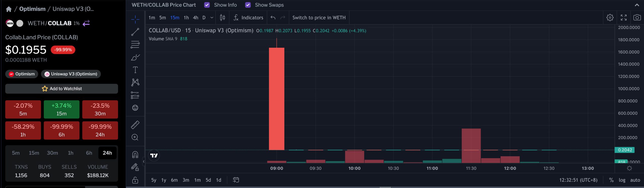Viewport: 644px width, 188px height.
Task: Toggle stay in drawing mode
Action: coord(135,167)
